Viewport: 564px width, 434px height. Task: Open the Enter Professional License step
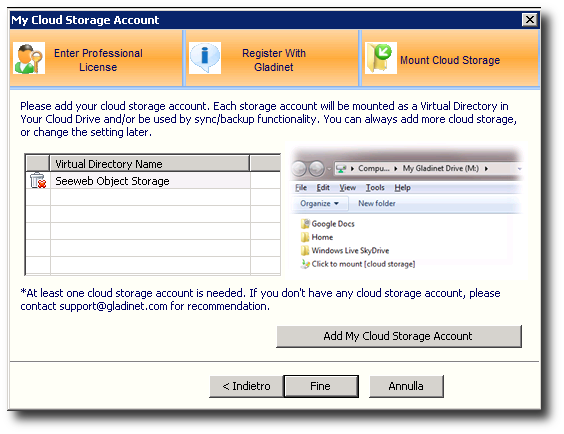[x=96, y=58]
